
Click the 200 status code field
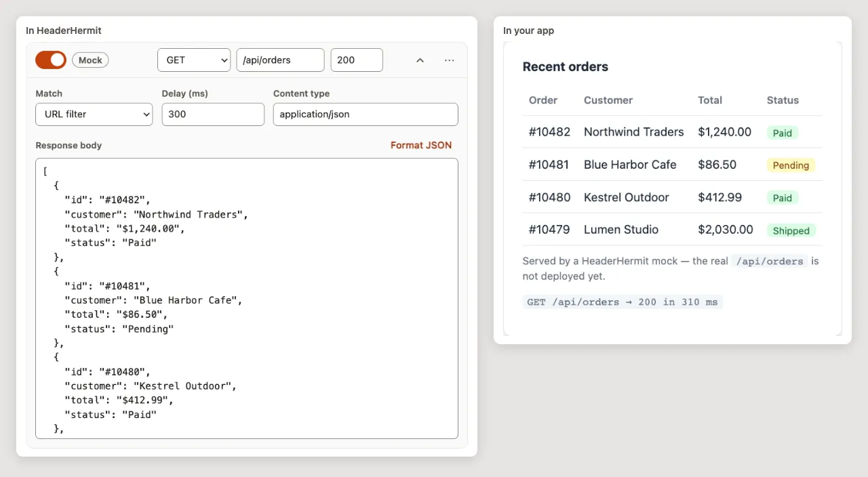pos(357,60)
